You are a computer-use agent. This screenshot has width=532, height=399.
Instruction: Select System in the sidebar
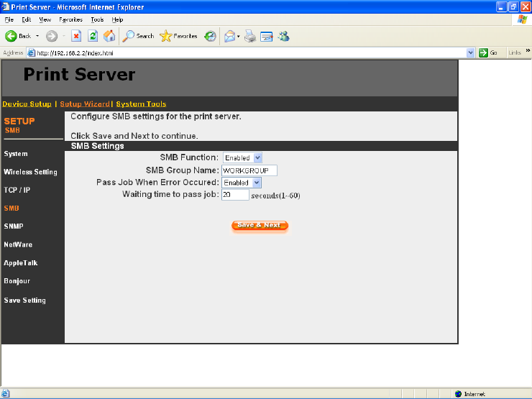[x=16, y=154]
